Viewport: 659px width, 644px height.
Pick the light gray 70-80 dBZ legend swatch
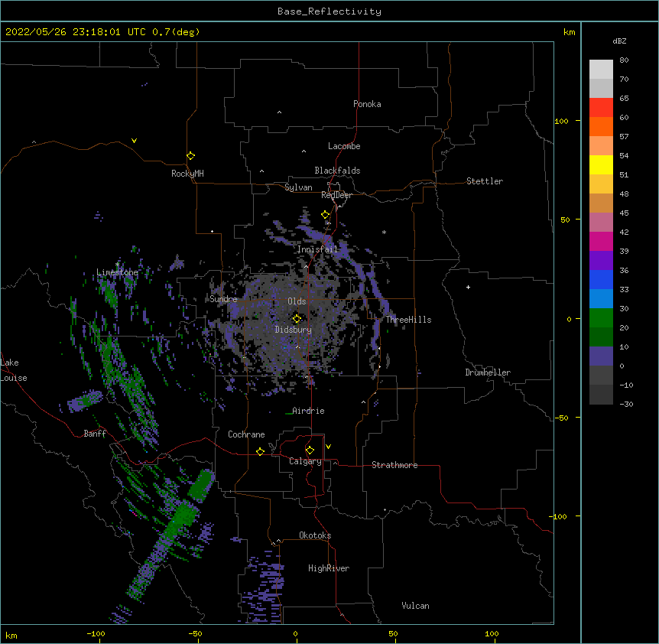pos(601,70)
